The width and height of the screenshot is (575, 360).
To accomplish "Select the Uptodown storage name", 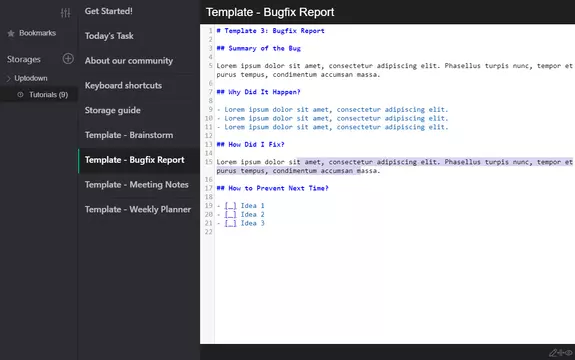I will [x=31, y=78].
